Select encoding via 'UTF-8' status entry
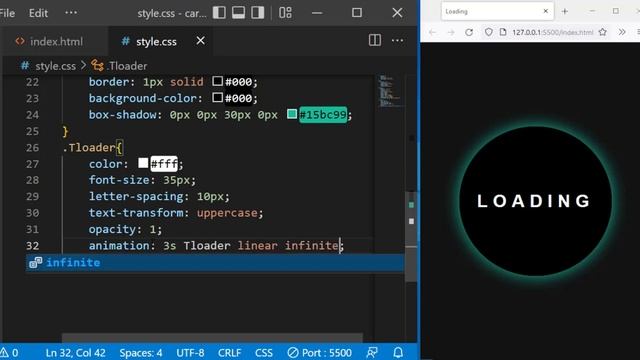640x360 pixels. (x=190, y=353)
